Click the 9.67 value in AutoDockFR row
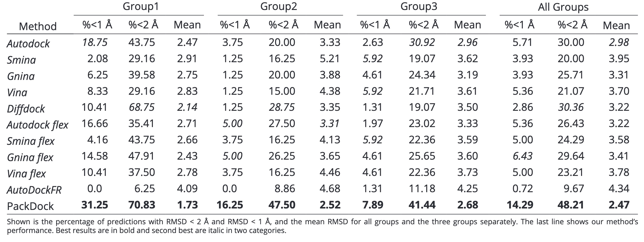Viewport: 644px width, 242px height. click(x=574, y=189)
